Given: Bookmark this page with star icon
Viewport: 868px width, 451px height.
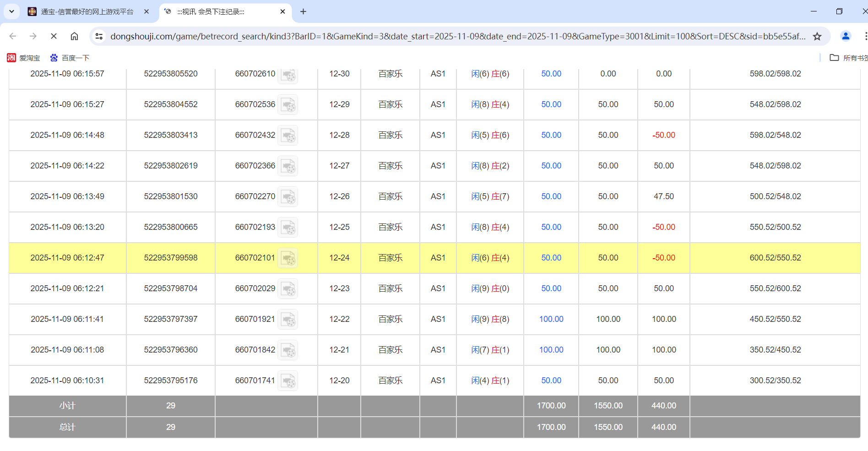Looking at the screenshot, I should 817,36.
